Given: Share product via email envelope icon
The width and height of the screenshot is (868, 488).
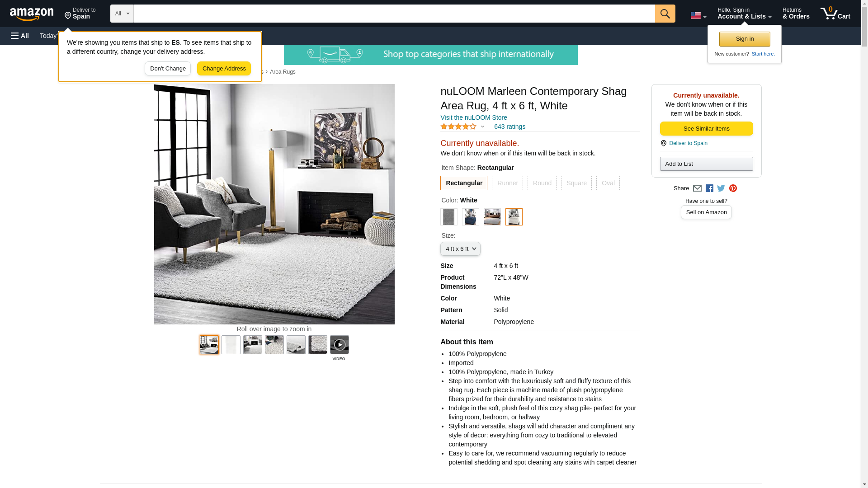Looking at the screenshot, I should pos(697,188).
